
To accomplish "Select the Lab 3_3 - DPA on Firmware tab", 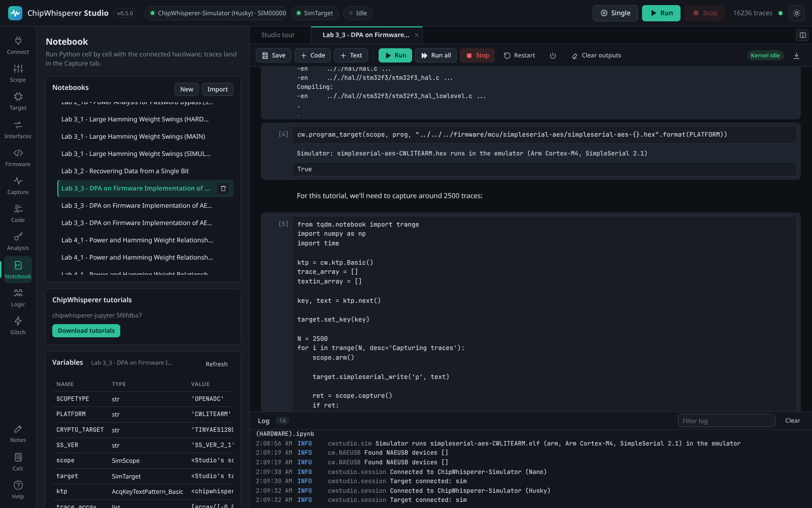I will coord(365,35).
